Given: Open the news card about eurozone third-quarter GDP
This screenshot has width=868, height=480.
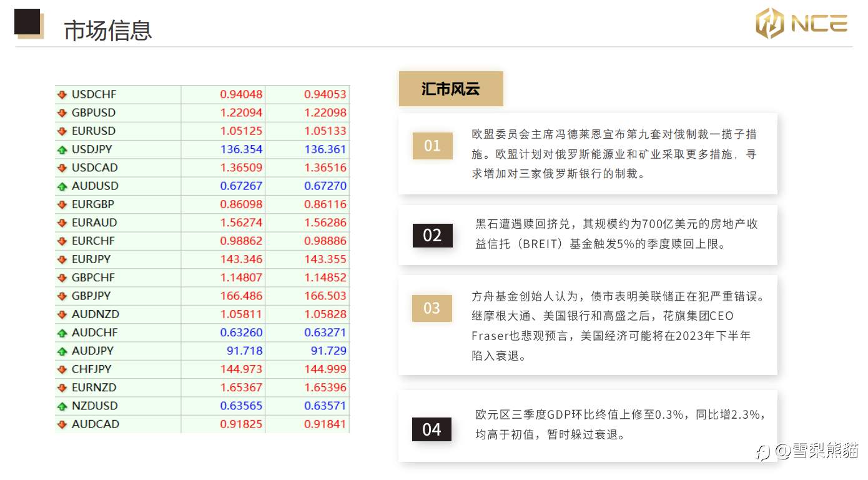Looking at the screenshot, I should tap(588, 426).
